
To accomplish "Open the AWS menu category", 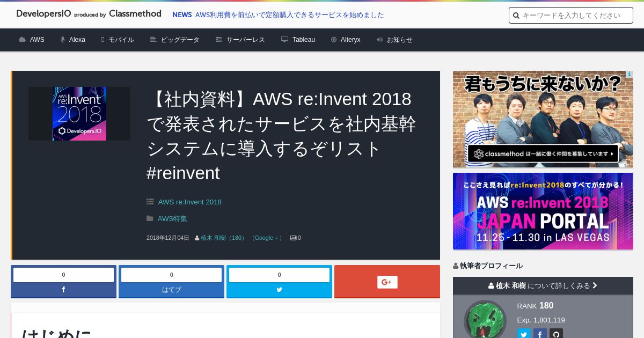I will 32,40.
